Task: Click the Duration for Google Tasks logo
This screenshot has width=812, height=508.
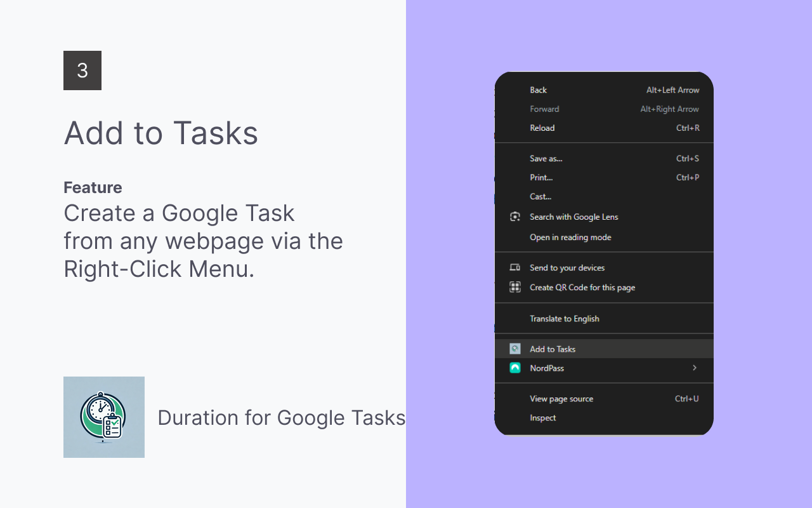Action: [104, 417]
